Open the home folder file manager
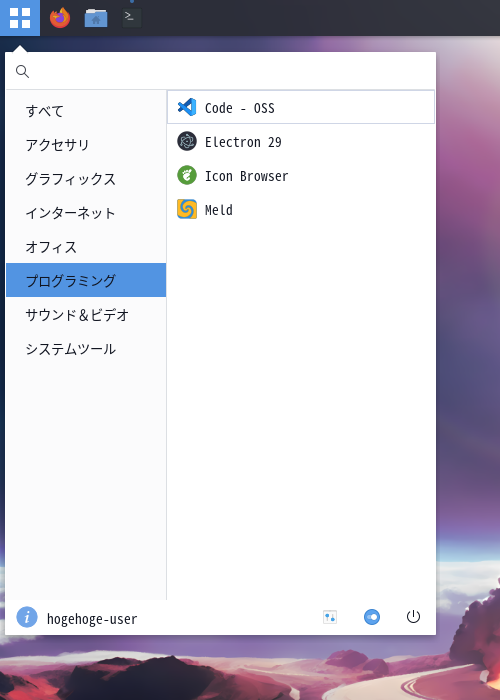Viewport: 500px width, 700px height. (x=96, y=18)
